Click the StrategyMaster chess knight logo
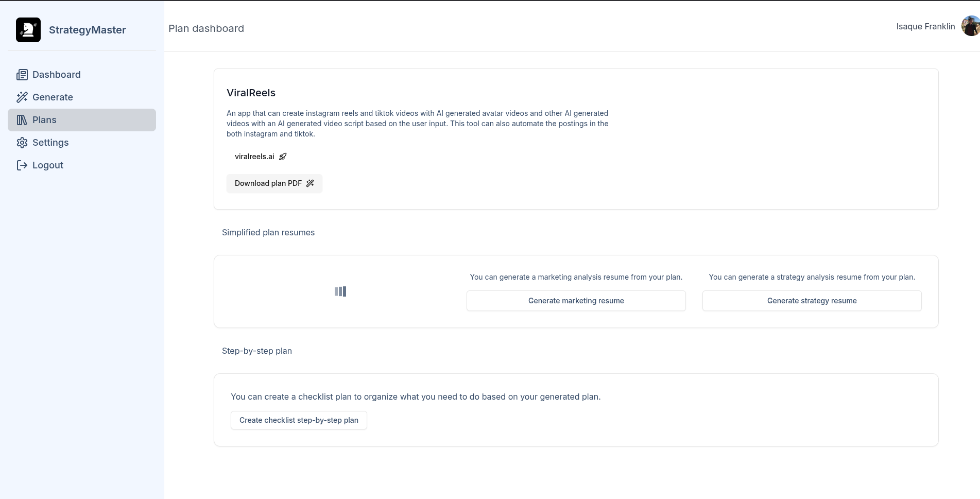980x499 pixels. point(28,30)
